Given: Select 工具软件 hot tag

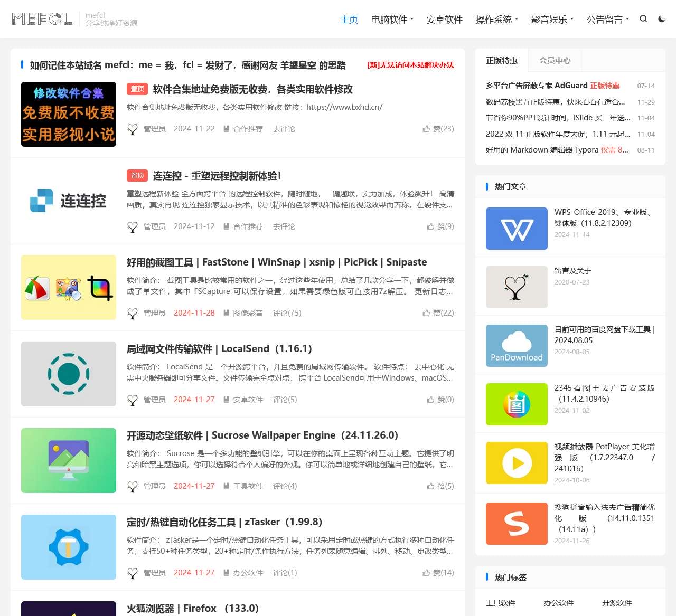Looking at the screenshot, I should click(501, 603).
